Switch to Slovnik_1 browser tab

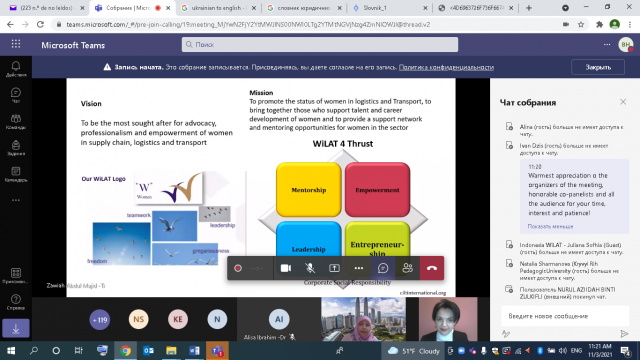click(x=391, y=8)
